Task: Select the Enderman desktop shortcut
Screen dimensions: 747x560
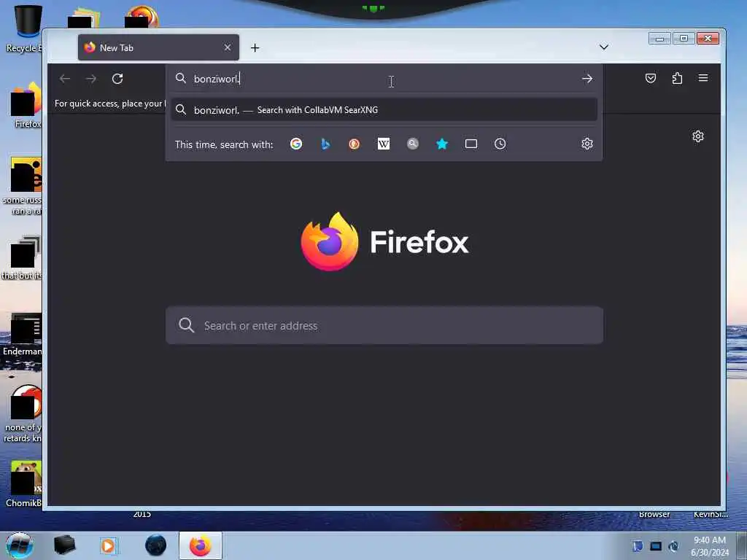Action: click(x=23, y=335)
